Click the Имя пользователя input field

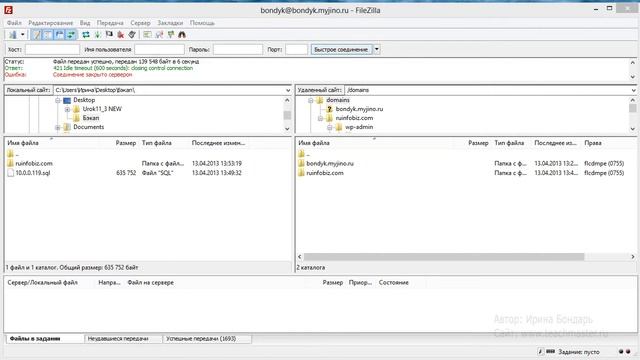coord(160,49)
